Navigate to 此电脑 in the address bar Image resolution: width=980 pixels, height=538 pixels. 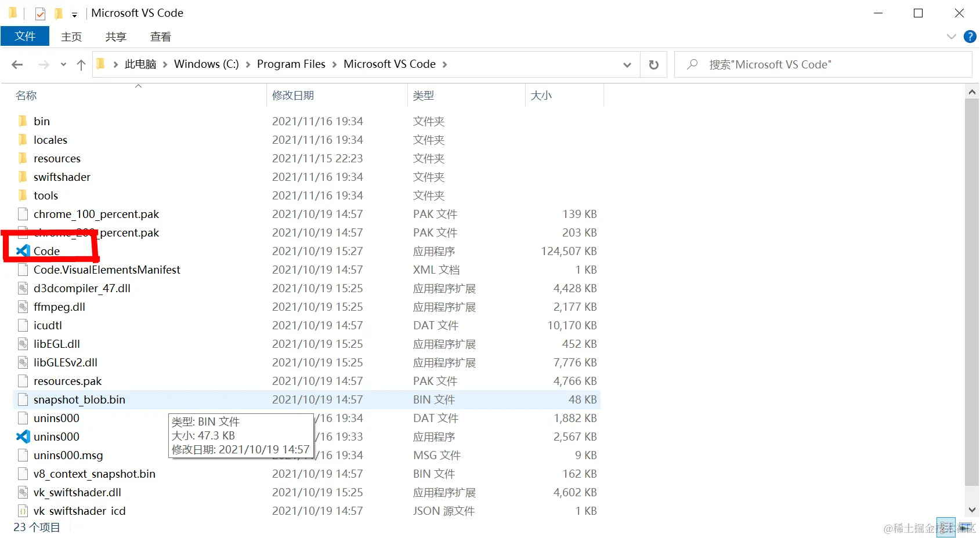click(140, 64)
